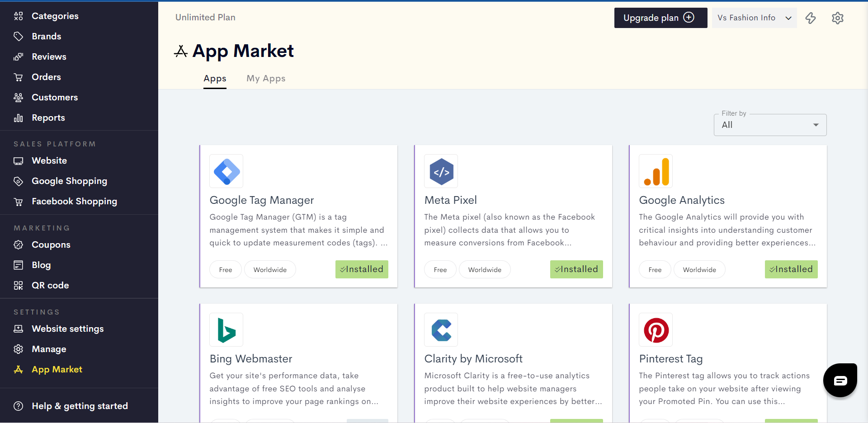Click the Clarity by Microsoft logo
Screen dimensions: 868x423
[x=441, y=330]
